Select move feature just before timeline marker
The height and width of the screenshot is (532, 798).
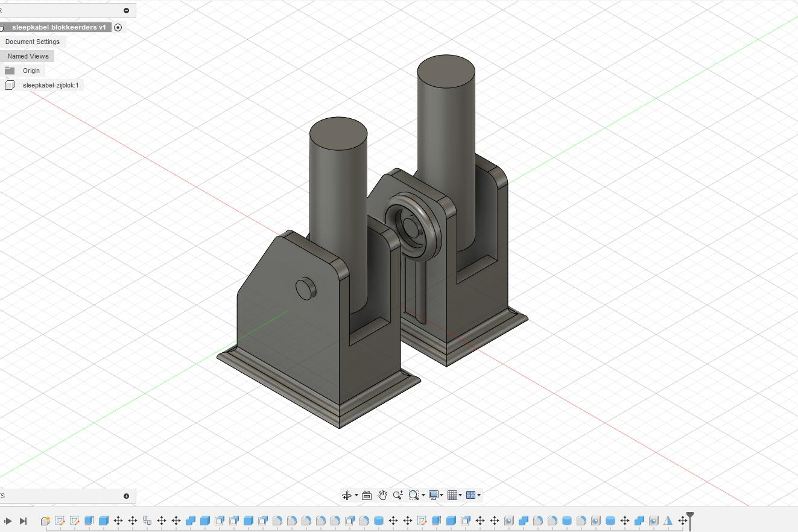682,521
